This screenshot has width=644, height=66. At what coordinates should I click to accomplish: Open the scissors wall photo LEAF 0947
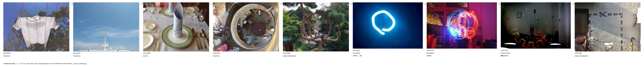pos(608,27)
